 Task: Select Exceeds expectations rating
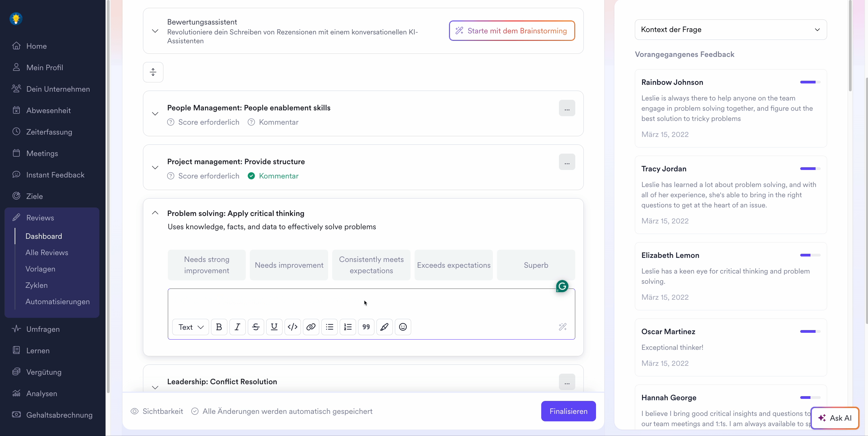453,265
